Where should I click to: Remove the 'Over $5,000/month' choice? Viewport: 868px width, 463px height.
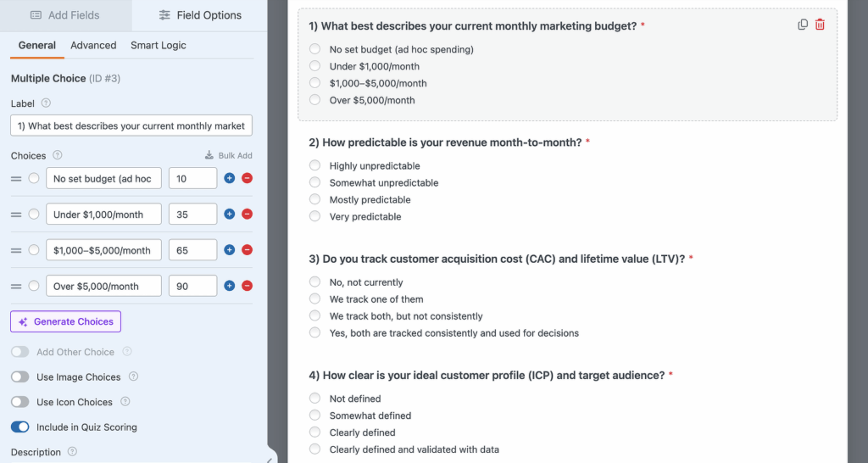(x=247, y=286)
